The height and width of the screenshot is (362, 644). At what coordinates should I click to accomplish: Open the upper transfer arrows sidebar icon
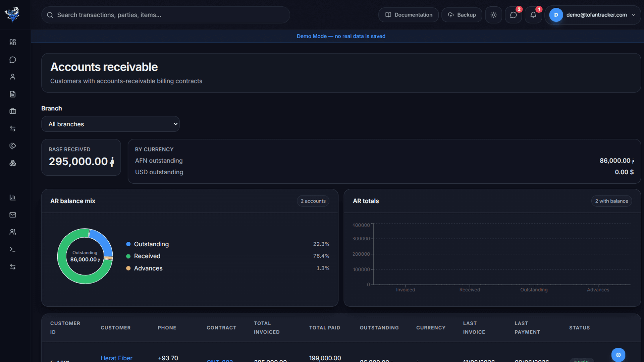click(x=13, y=129)
